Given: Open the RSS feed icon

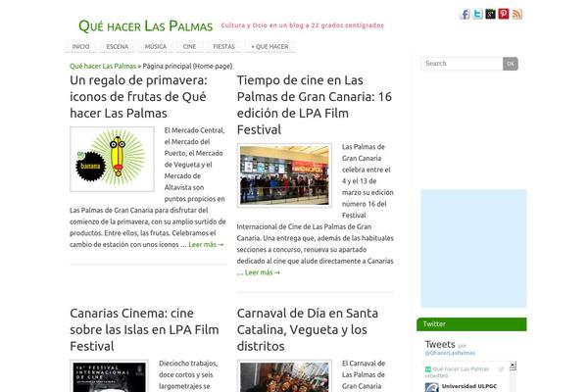Looking at the screenshot, I should pos(516,15).
